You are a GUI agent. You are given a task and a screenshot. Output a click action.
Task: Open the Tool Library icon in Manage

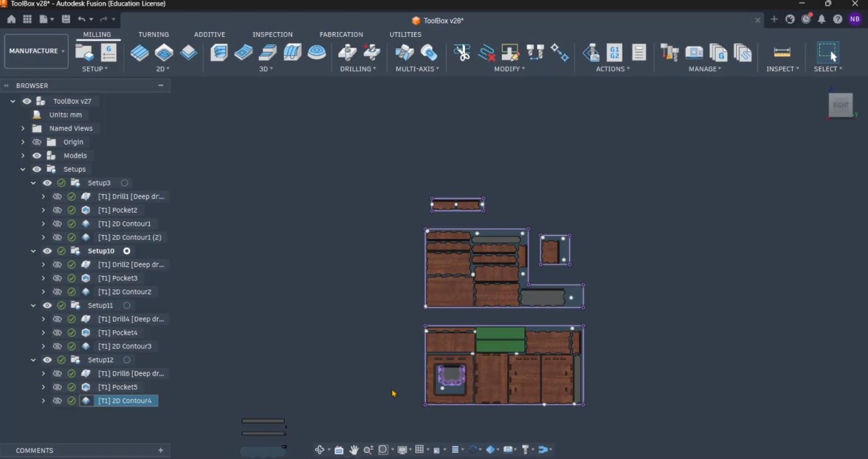coord(669,53)
